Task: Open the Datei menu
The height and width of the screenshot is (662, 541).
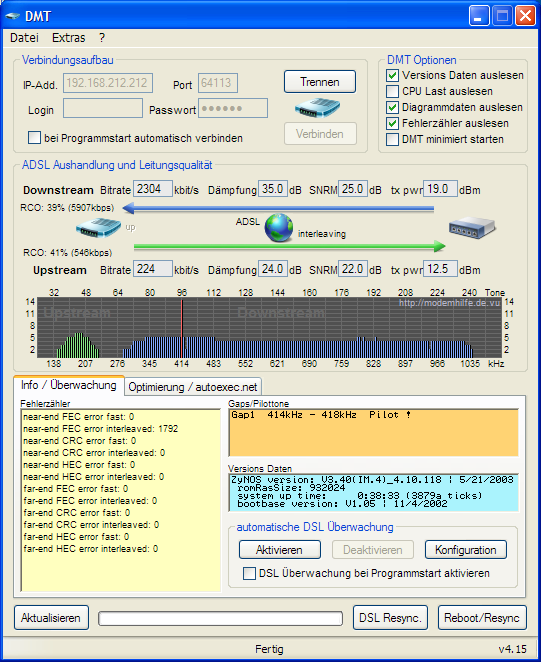Action: (24, 38)
